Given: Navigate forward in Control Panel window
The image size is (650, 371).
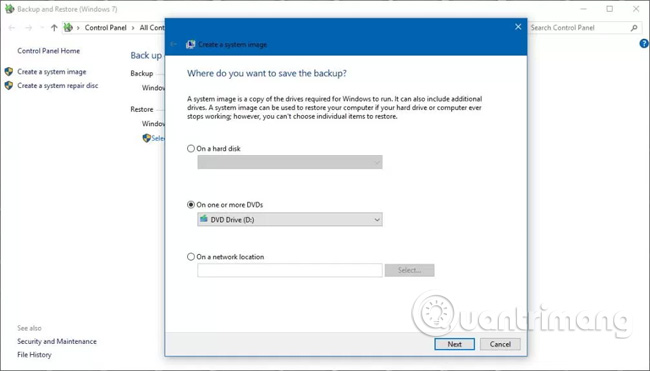Looking at the screenshot, I should click(29, 28).
